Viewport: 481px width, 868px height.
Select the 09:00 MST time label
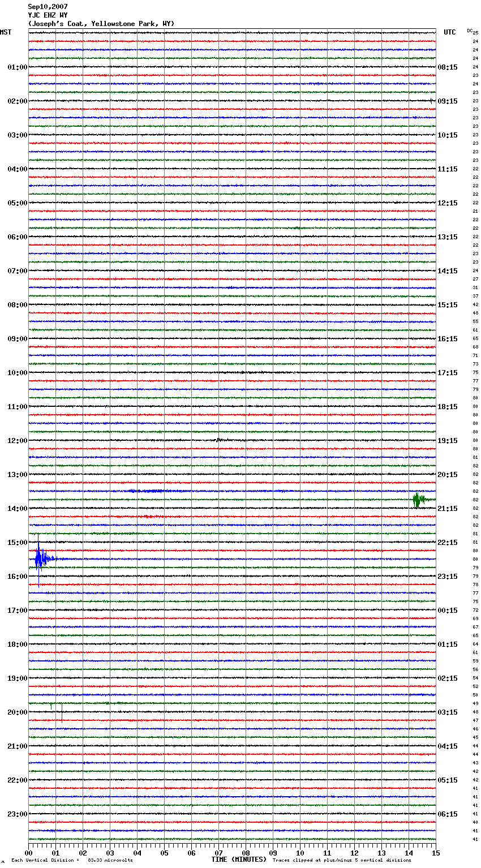click(x=18, y=339)
